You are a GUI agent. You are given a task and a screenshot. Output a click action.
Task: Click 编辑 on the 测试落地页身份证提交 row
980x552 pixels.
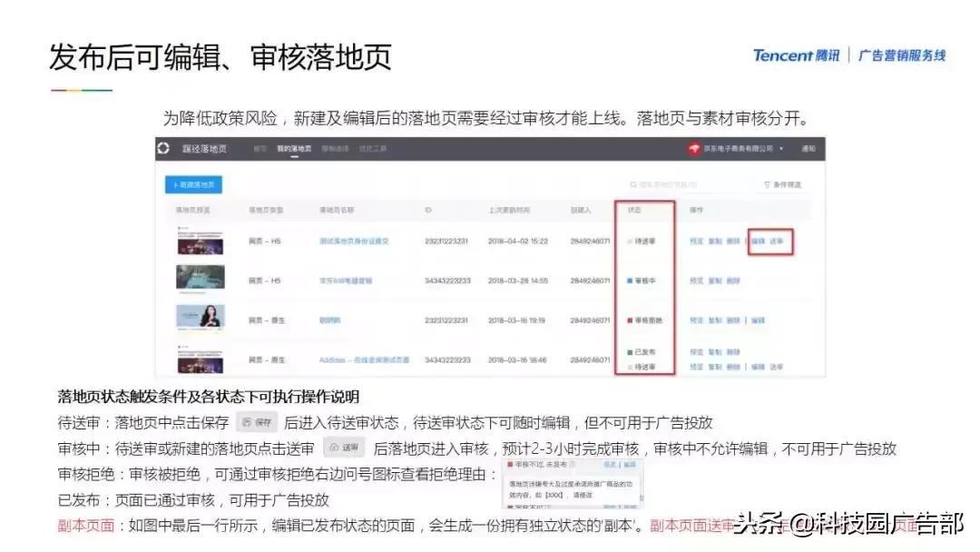[758, 240]
